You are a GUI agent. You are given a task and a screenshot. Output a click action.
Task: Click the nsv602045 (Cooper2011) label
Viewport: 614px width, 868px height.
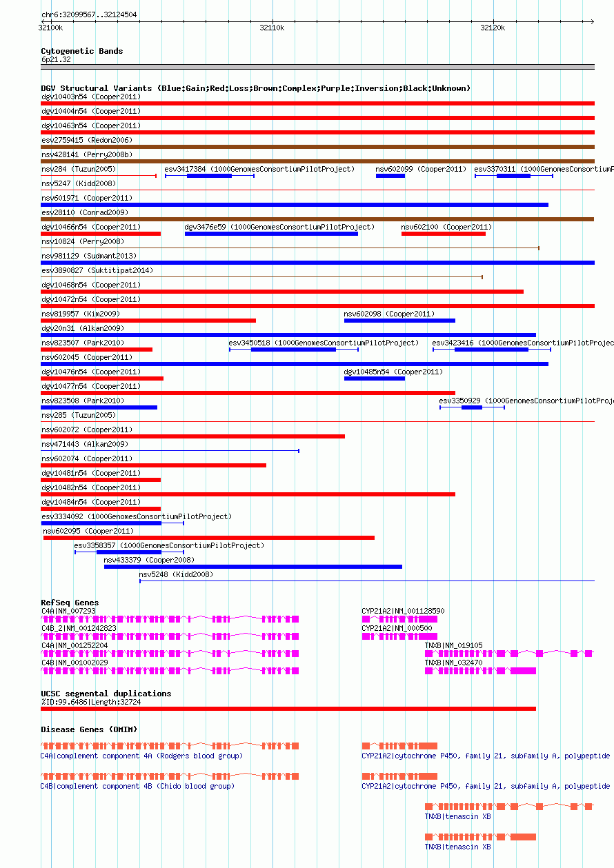coord(87,357)
